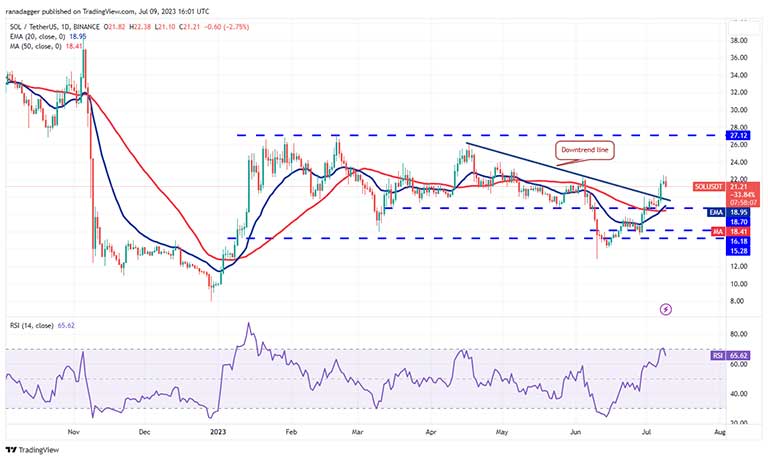Viewport: 768px width, 463px height.
Task: Select the SOL / TetherUS symbol legend
Action: (54, 27)
